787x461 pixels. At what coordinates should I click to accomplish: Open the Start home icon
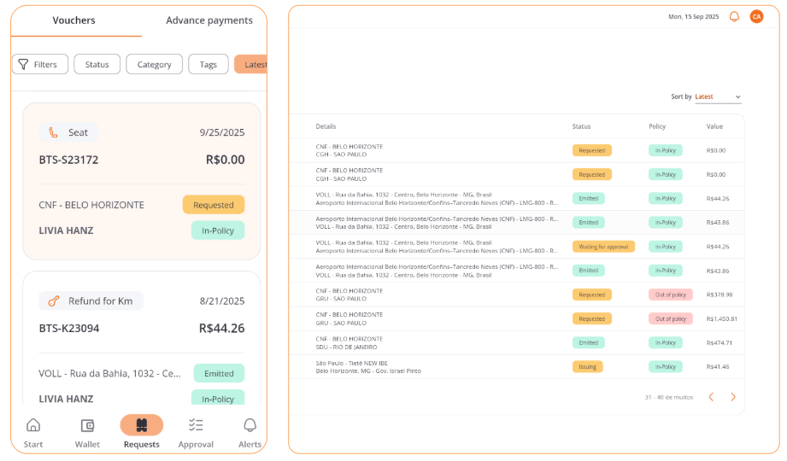click(x=33, y=425)
